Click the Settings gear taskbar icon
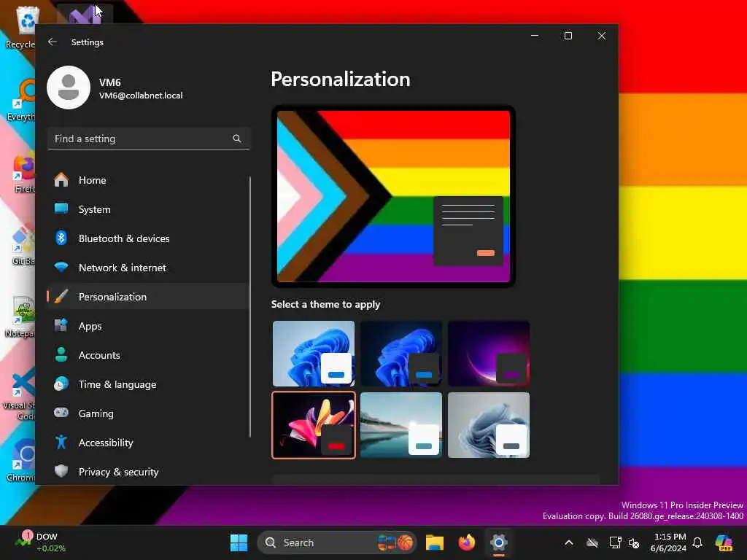The image size is (747, 560). [x=499, y=542]
